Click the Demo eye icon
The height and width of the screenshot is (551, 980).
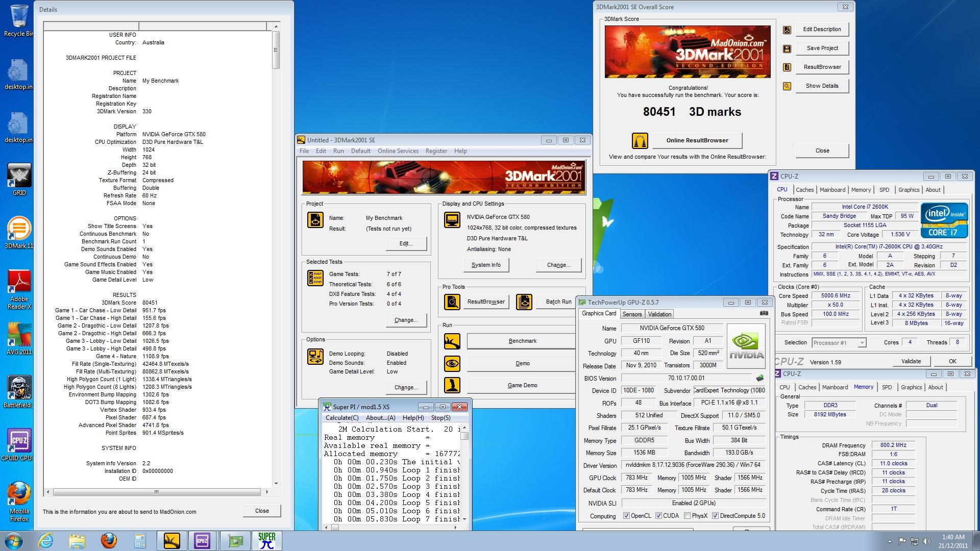[x=452, y=364]
